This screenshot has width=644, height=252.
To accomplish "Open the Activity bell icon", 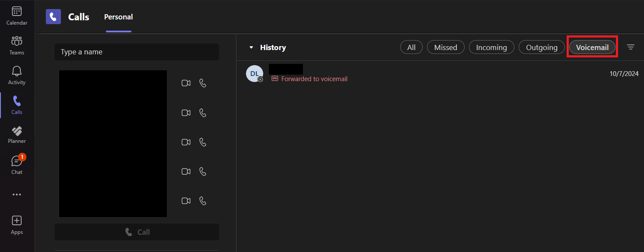I will tap(17, 75).
